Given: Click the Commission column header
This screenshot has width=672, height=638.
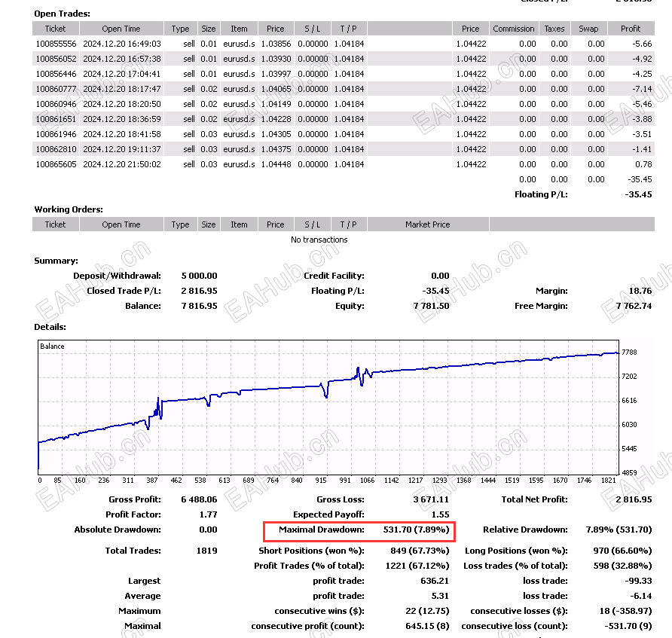Looking at the screenshot, I should click(x=514, y=29).
